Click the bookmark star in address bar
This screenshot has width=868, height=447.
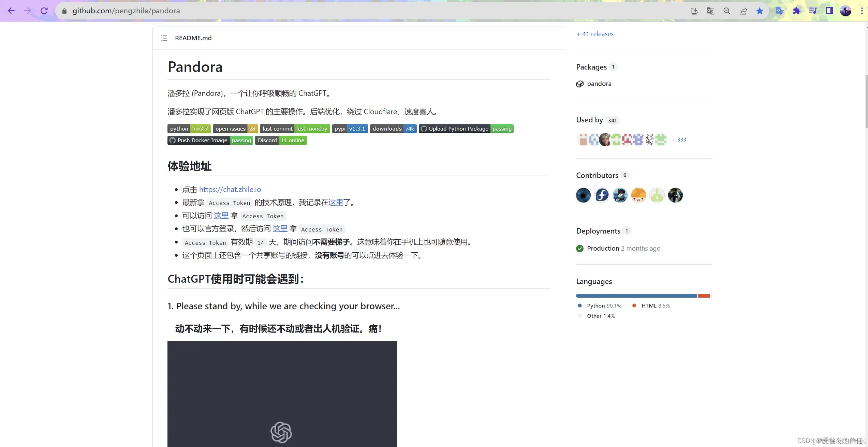tap(760, 11)
